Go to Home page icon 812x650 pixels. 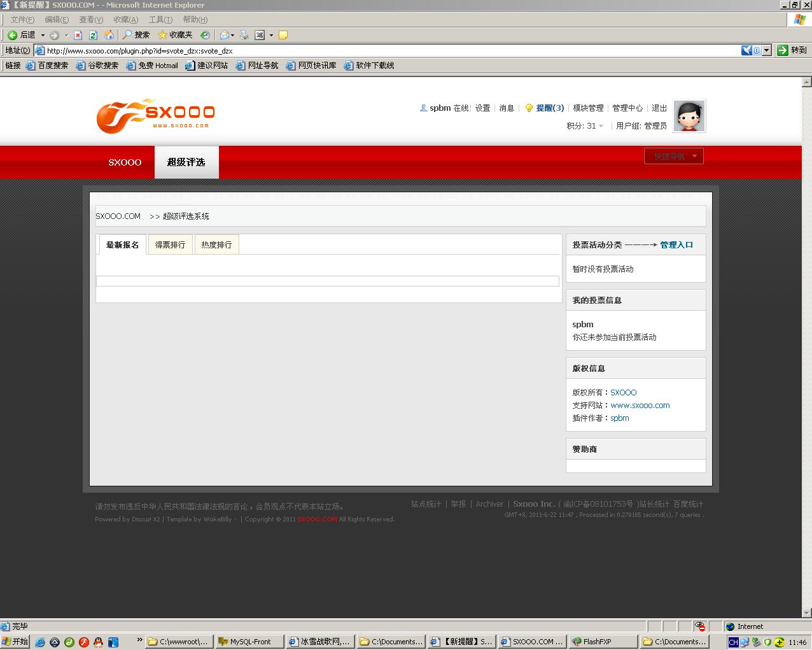(x=109, y=35)
